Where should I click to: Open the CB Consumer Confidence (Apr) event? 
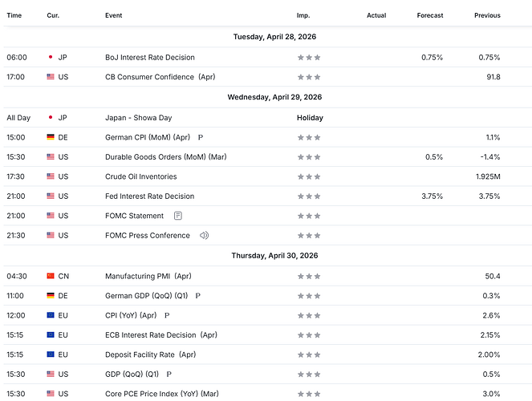point(160,77)
